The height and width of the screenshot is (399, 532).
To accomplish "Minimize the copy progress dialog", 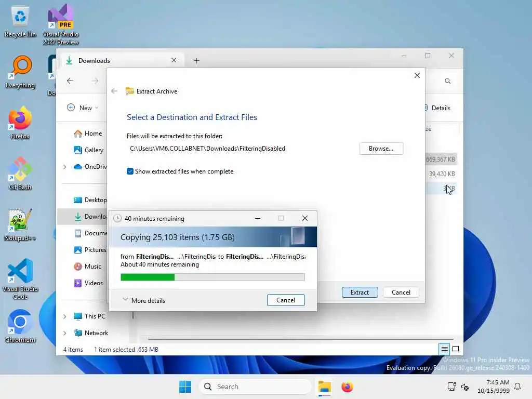I will [x=258, y=218].
